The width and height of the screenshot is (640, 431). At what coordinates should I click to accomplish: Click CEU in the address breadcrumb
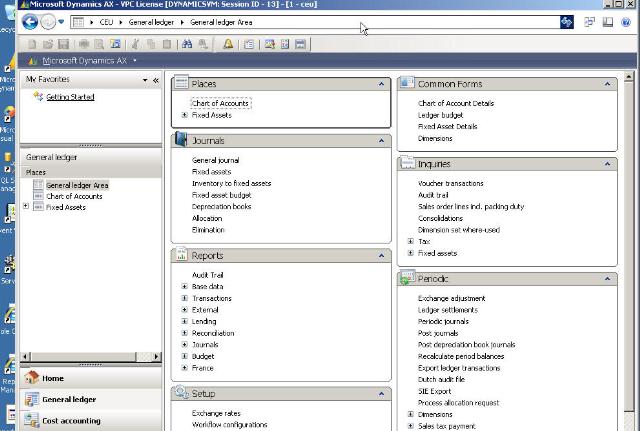[106, 22]
